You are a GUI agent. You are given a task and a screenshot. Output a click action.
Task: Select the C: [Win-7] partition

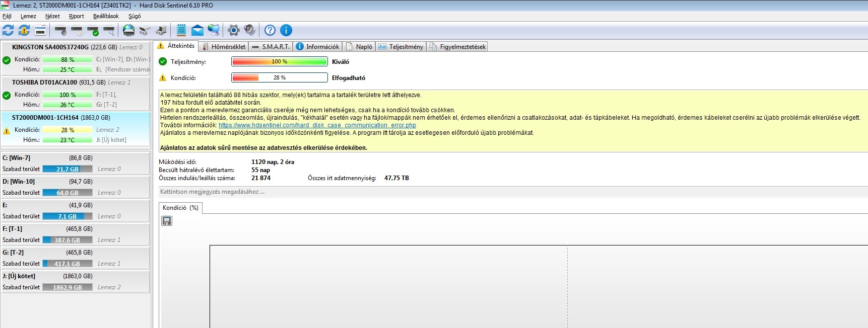click(76, 163)
